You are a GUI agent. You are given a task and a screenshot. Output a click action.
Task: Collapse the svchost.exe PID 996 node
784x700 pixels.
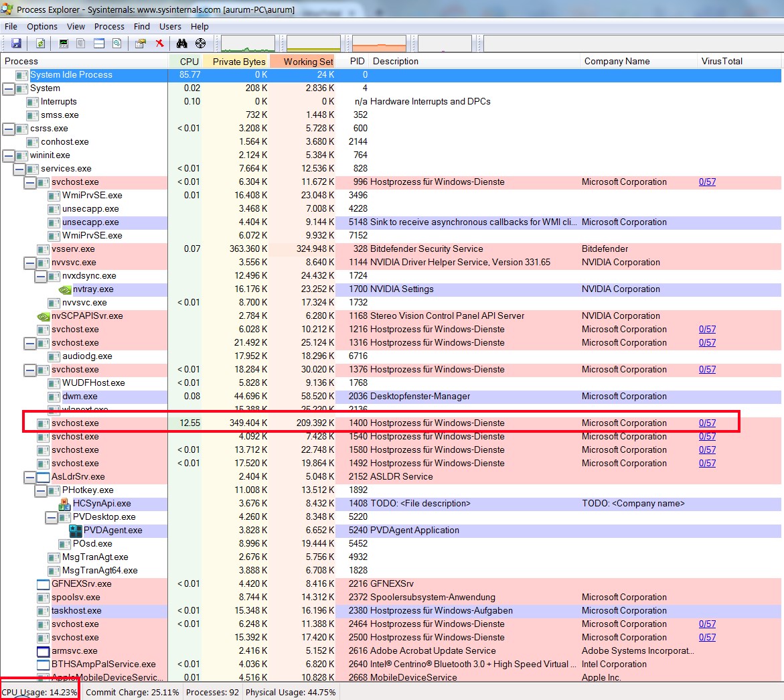(x=30, y=182)
